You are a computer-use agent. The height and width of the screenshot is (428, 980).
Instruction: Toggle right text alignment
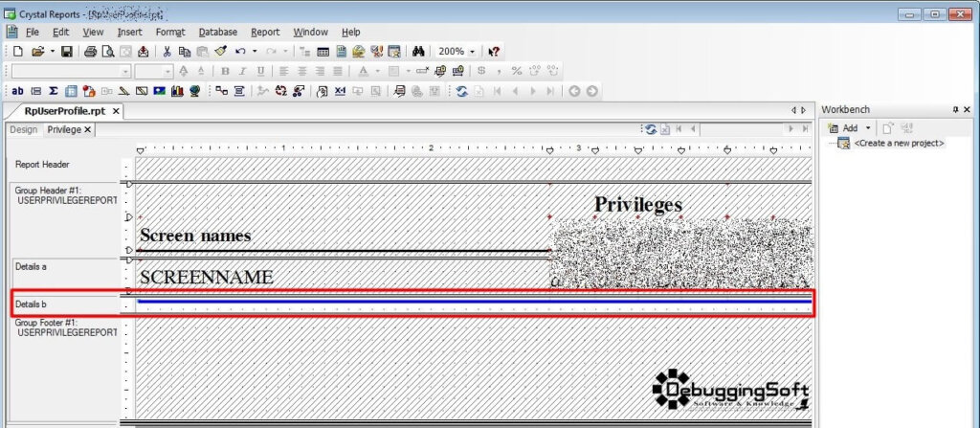click(320, 71)
